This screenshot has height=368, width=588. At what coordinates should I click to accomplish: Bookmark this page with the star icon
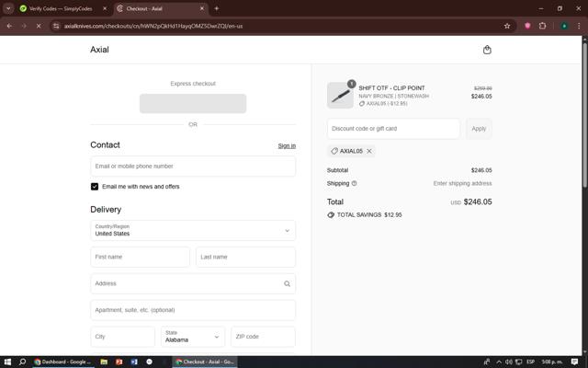(507, 26)
